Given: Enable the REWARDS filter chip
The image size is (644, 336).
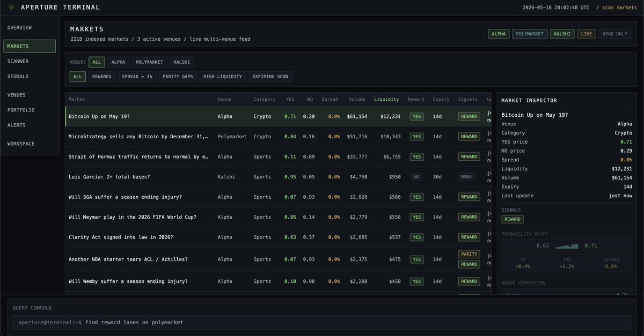Looking at the screenshot, I should coord(102,77).
